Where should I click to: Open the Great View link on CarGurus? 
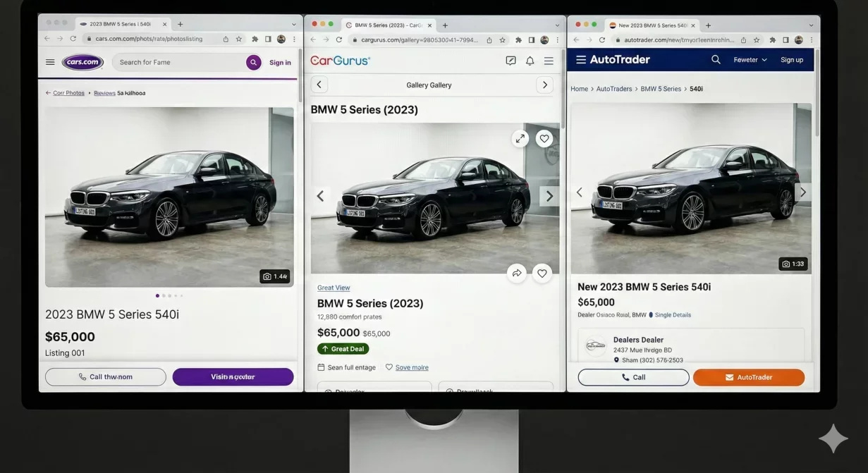pos(334,288)
